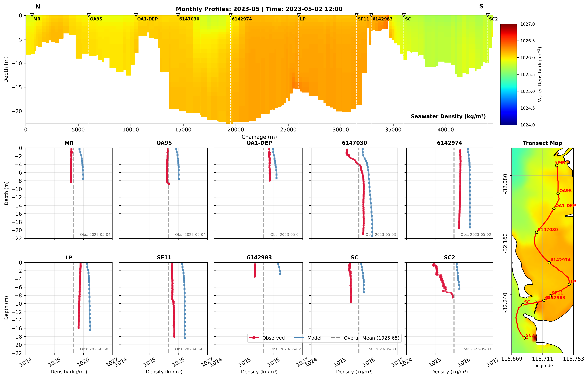The width and height of the screenshot is (588, 378).
Task: Click the Monthly Profiles figure title
Action: click(x=259, y=9)
